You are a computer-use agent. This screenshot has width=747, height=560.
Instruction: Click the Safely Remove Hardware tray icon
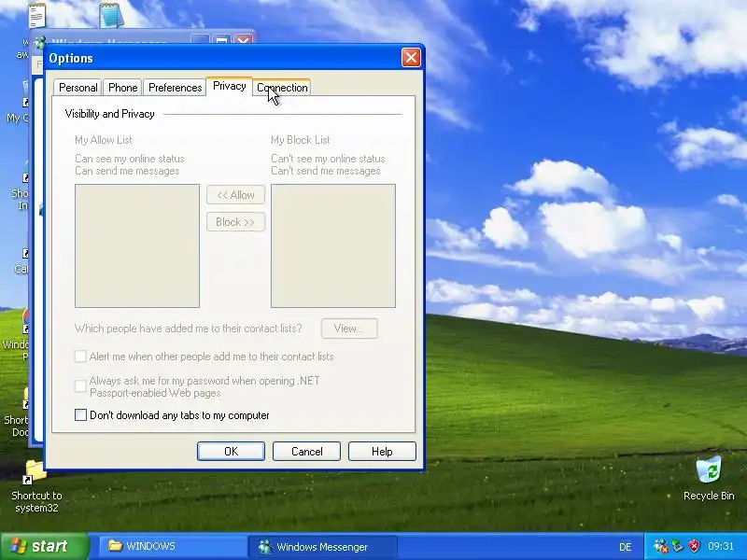[678, 546]
